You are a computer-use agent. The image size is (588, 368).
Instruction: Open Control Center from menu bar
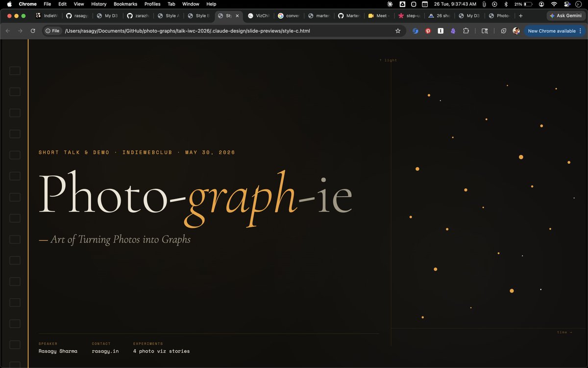567,4
